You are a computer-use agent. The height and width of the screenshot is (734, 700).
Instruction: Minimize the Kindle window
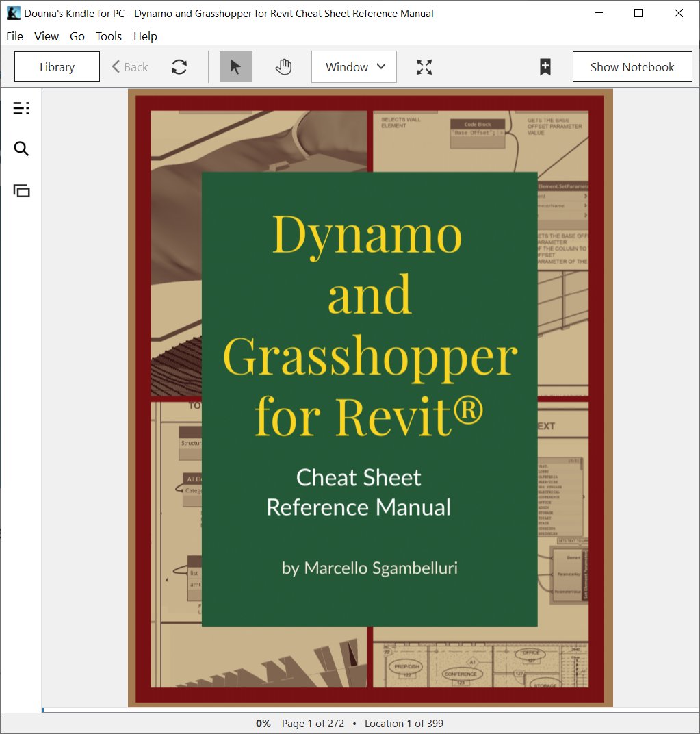pyautogui.click(x=599, y=13)
